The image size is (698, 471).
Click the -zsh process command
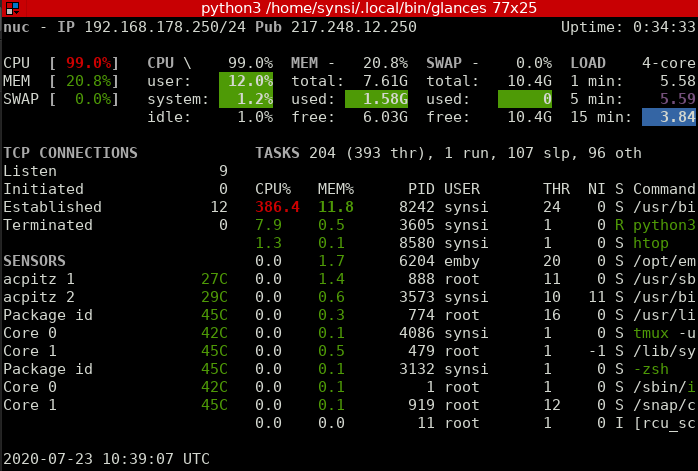pyautogui.click(x=651, y=369)
